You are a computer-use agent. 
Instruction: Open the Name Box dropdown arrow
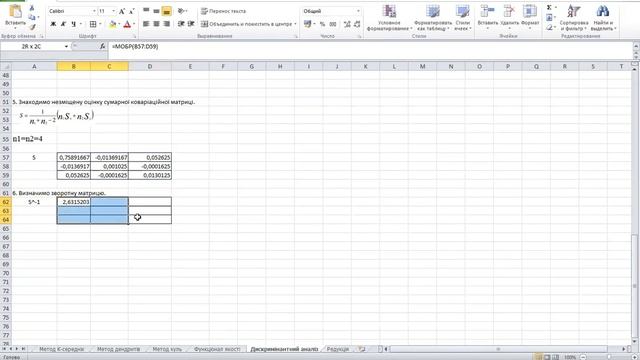click(x=66, y=47)
